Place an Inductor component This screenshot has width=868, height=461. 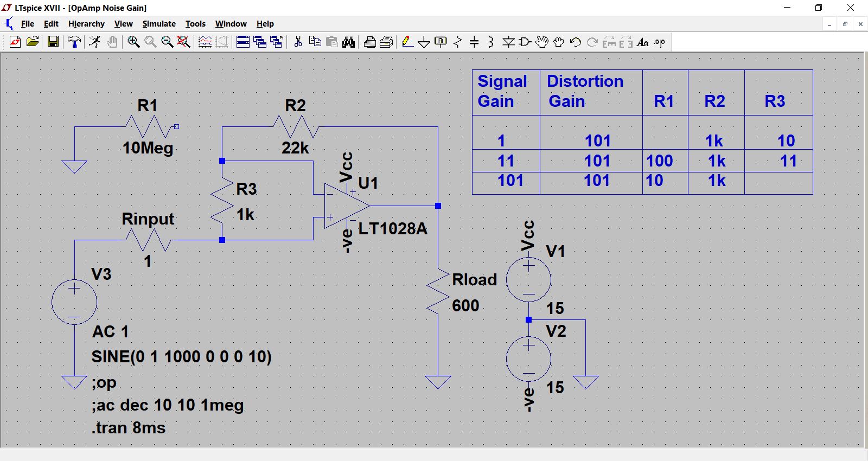point(491,42)
